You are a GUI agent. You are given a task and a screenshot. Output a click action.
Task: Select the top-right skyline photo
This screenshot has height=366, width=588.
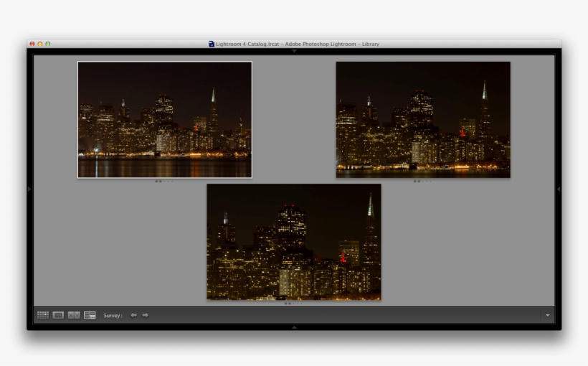point(423,119)
